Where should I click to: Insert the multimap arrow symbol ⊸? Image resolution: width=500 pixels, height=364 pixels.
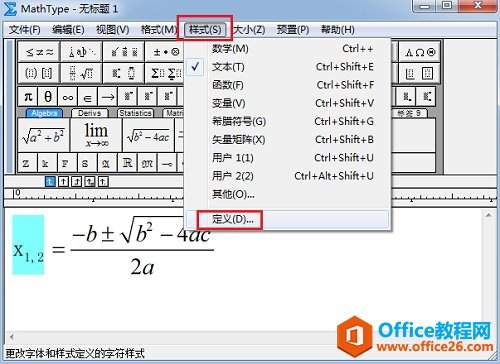pos(167,163)
